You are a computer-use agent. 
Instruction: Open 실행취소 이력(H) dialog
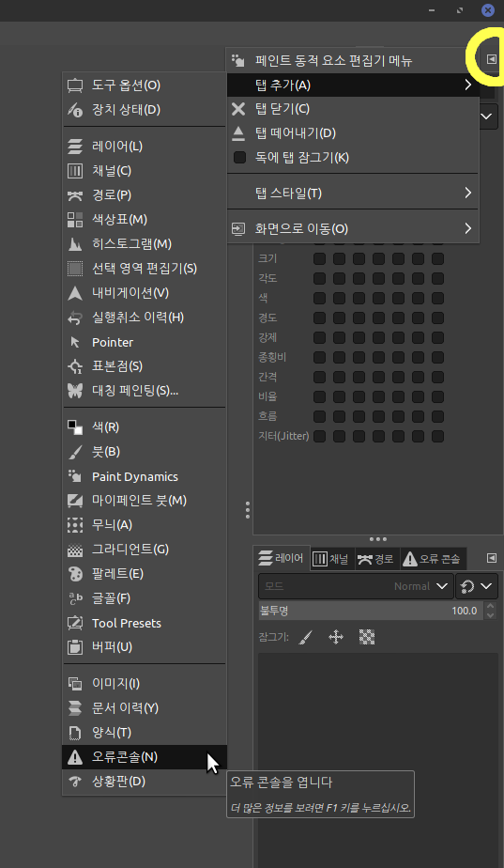tap(144, 318)
